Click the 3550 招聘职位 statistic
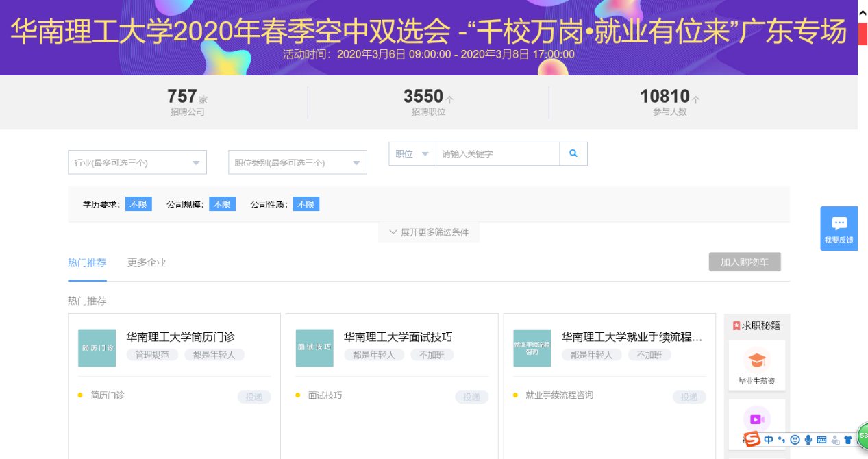The height and width of the screenshot is (459, 868). pos(428,101)
